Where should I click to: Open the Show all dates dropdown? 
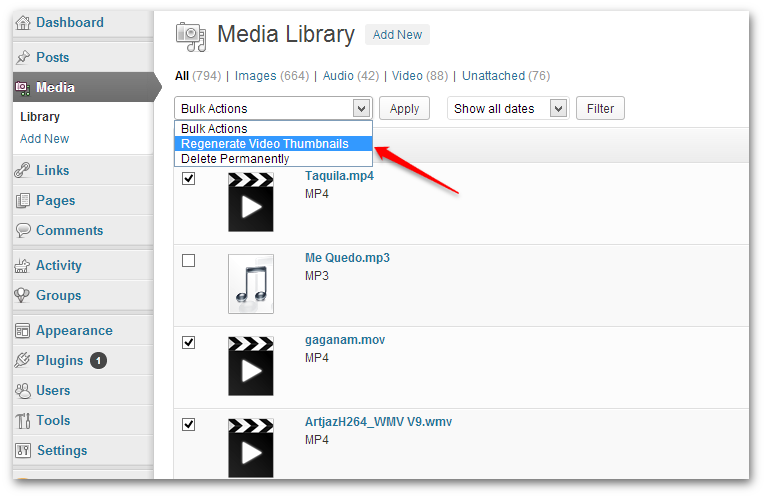pyautogui.click(x=508, y=108)
